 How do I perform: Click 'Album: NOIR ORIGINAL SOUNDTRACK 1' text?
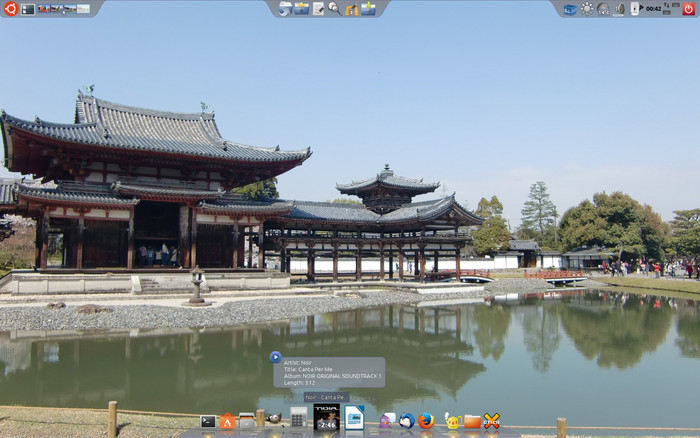click(333, 376)
